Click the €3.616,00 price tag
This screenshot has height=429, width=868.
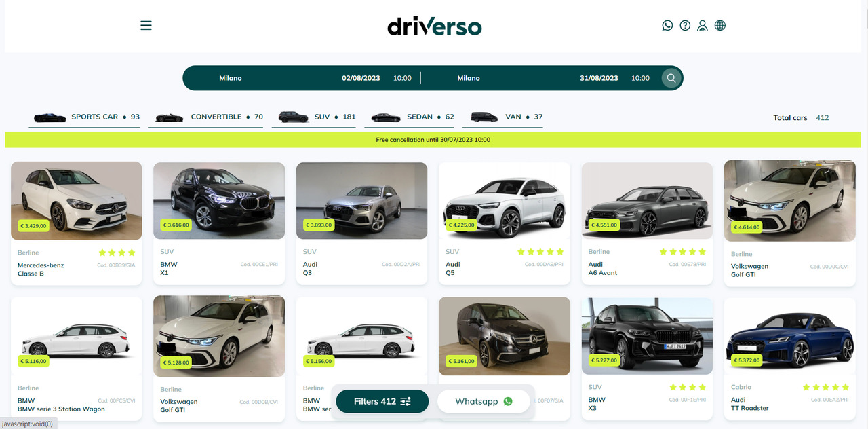[176, 225]
